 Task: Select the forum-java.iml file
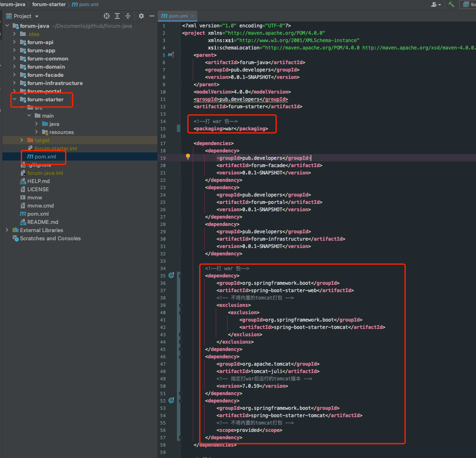pos(45,173)
